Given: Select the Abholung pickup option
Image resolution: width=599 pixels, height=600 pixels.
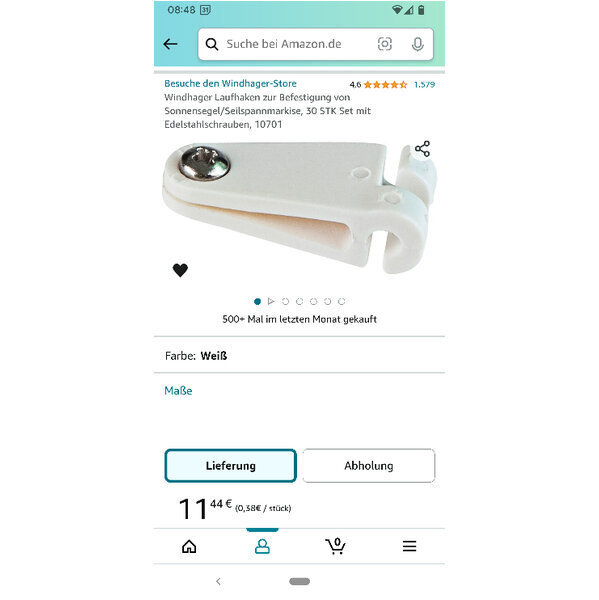Looking at the screenshot, I should (x=369, y=466).
